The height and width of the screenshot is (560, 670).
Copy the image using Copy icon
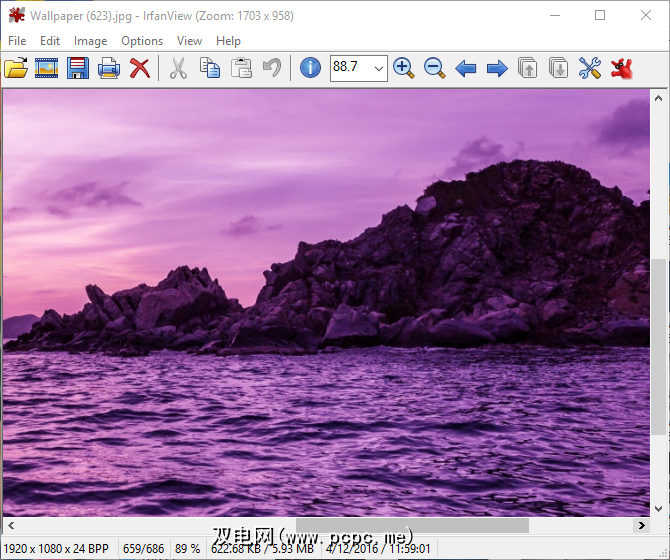[210, 68]
